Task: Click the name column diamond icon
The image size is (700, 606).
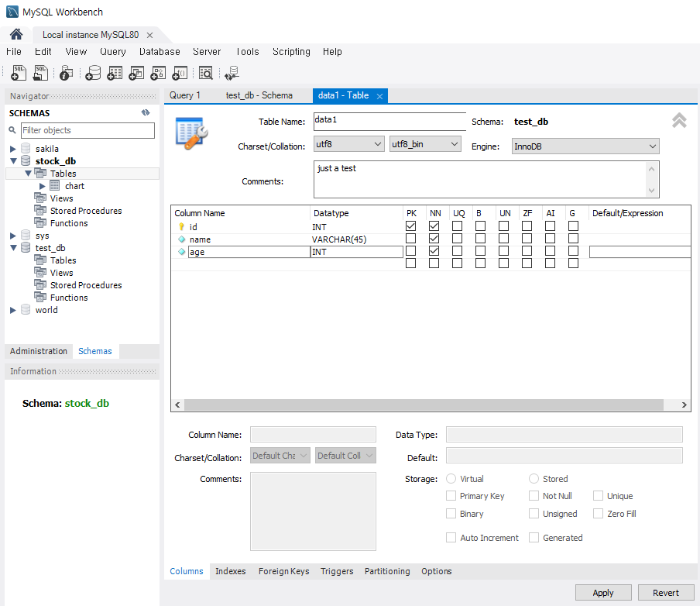Action: point(181,239)
